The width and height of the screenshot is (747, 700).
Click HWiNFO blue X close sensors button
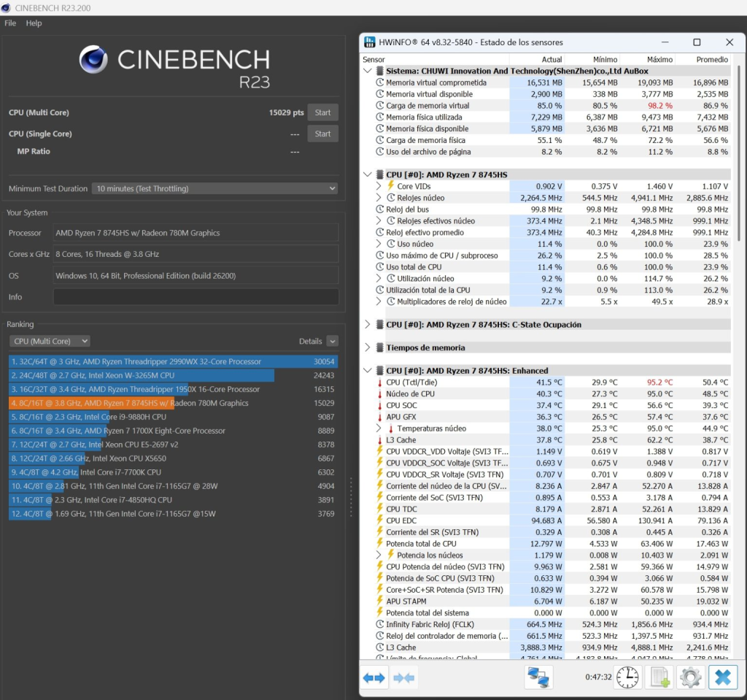723,677
